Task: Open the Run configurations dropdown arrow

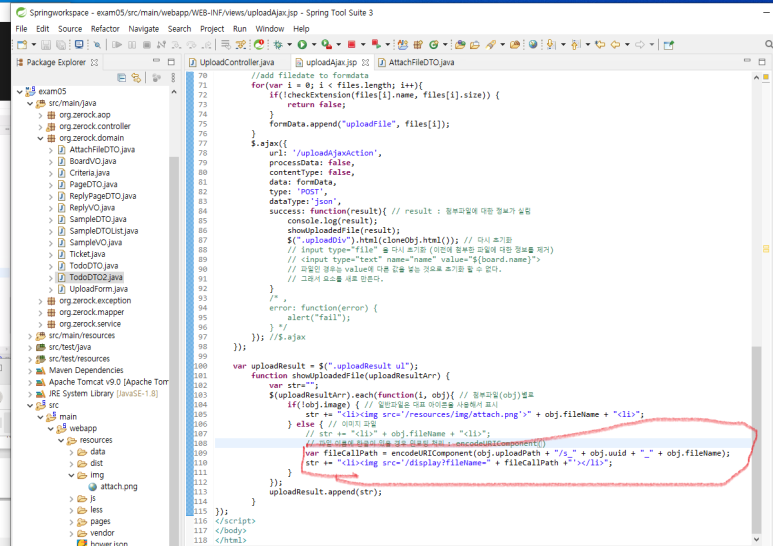Action: pos(314,45)
